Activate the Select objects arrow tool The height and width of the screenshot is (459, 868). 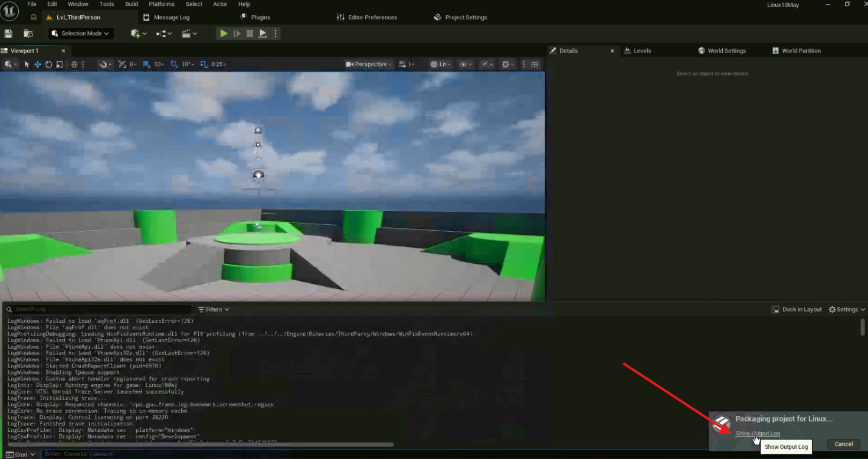(x=27, y=64)
